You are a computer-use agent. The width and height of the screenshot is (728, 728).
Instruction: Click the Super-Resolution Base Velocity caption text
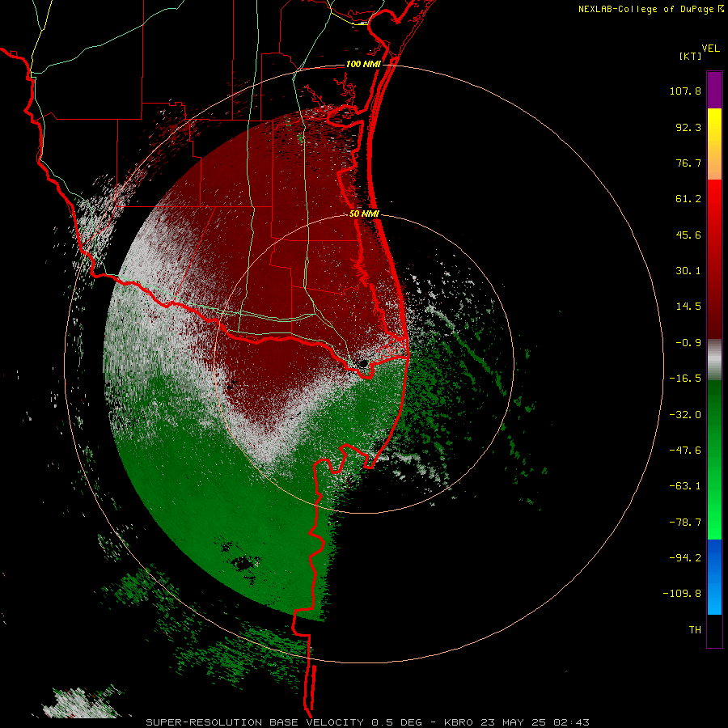click(x=368, y=722)
